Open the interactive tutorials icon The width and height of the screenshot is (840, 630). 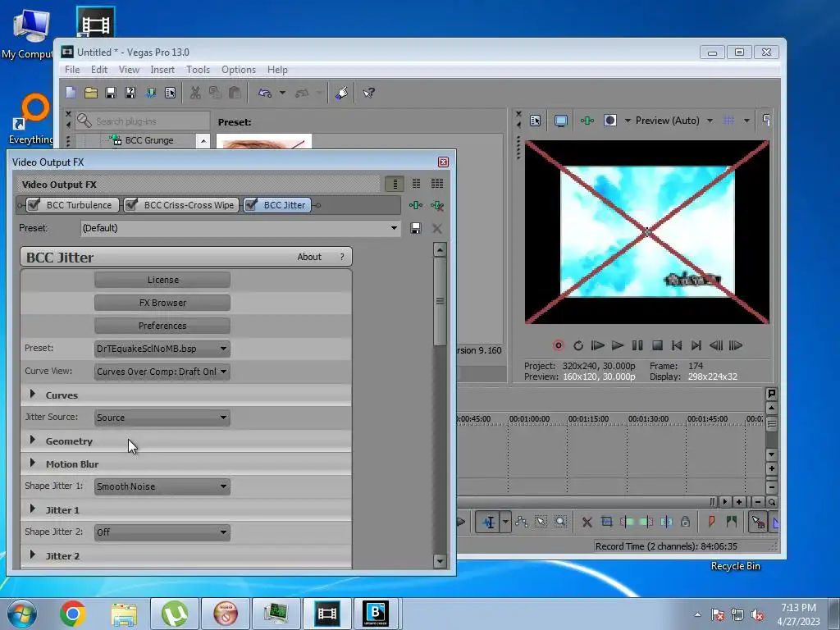342,93
